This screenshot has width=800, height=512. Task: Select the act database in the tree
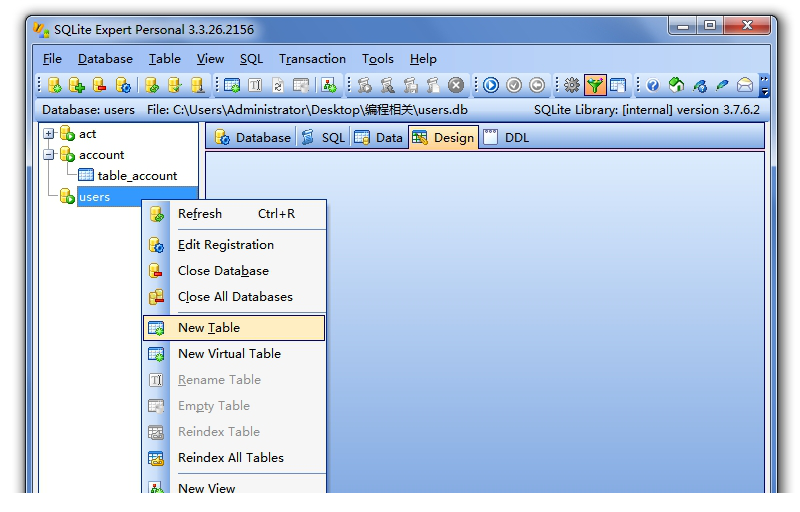[87, 134]
